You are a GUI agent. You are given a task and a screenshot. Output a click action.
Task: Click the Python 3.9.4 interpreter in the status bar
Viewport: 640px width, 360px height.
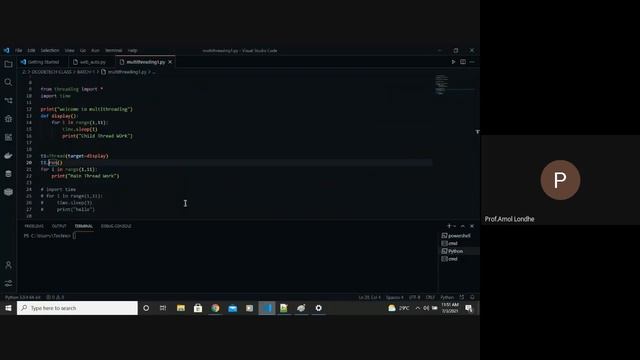click(23, 297)
